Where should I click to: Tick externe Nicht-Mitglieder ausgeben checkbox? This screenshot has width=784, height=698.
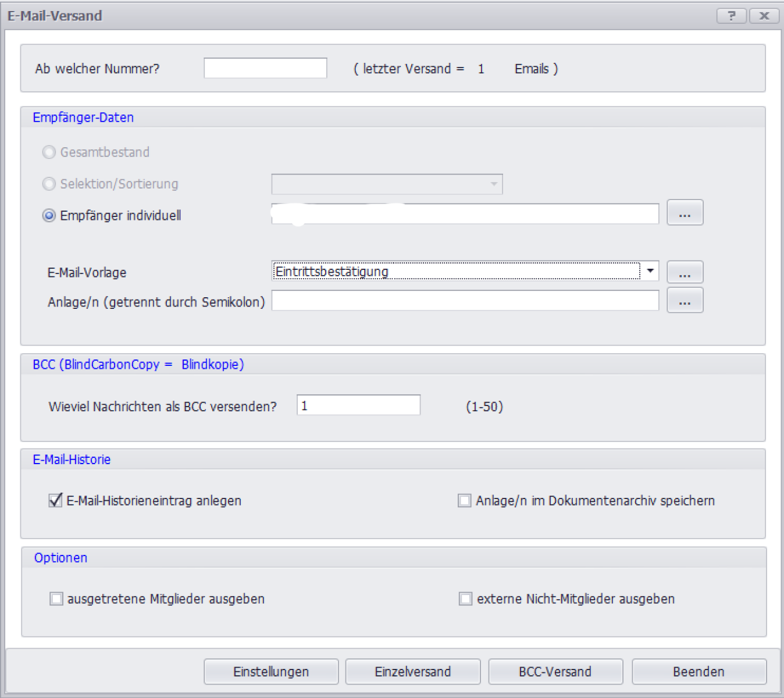click(465, 599)
